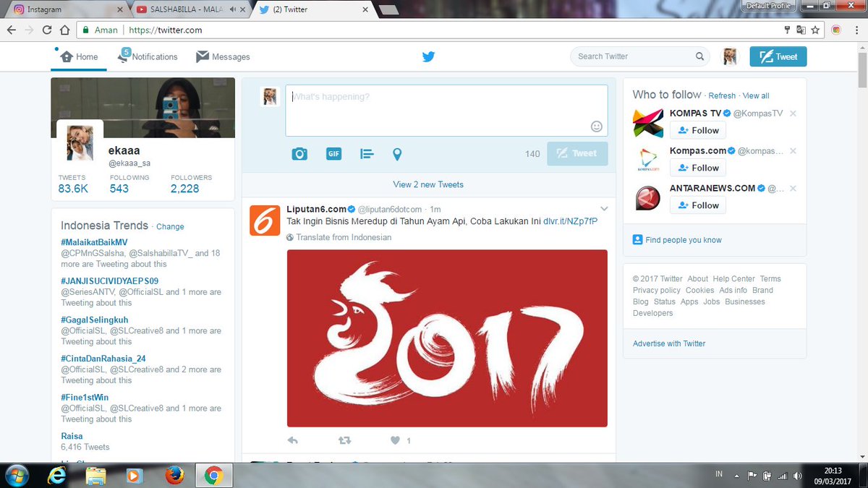Open ekaaa profile name
The image size is (868, 488).
tap(124, 151)
